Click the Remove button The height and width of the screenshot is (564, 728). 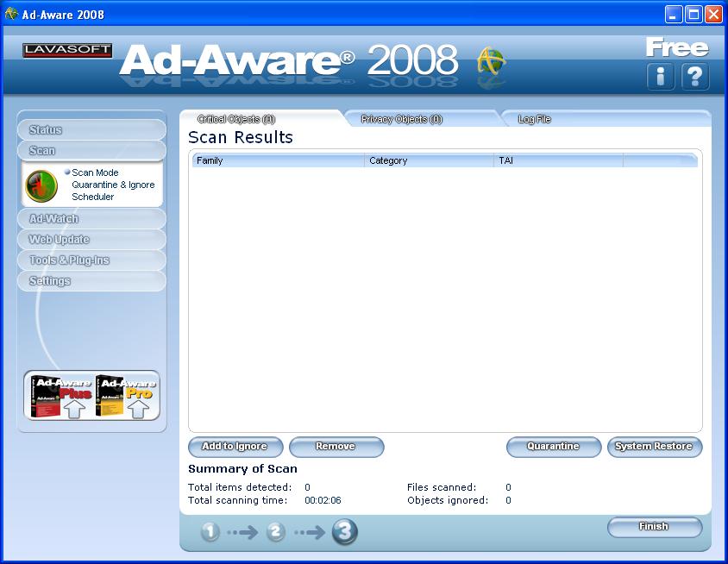click(336, 447)
